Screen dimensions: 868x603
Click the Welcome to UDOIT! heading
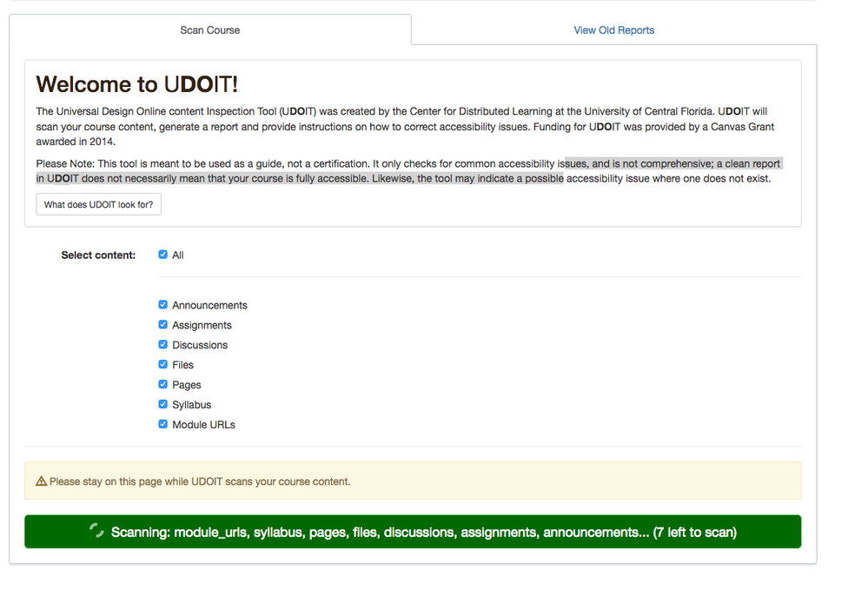click(136, 84)
